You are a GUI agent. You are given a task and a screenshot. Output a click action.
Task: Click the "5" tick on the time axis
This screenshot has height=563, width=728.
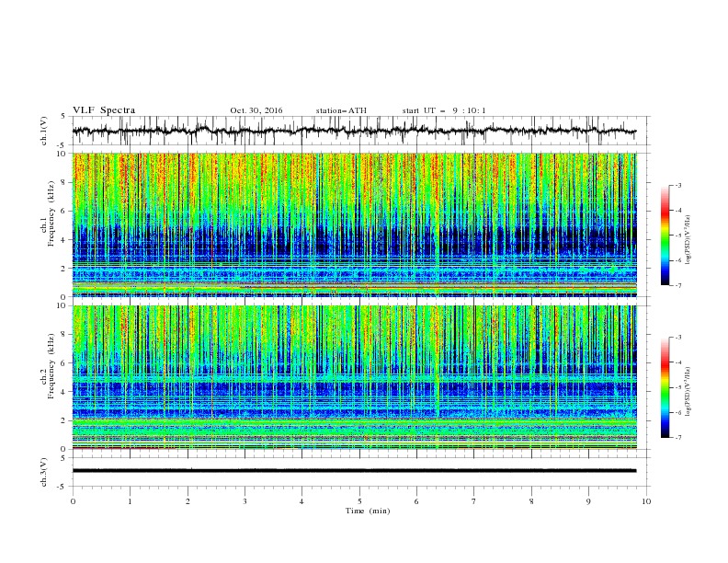359,501
